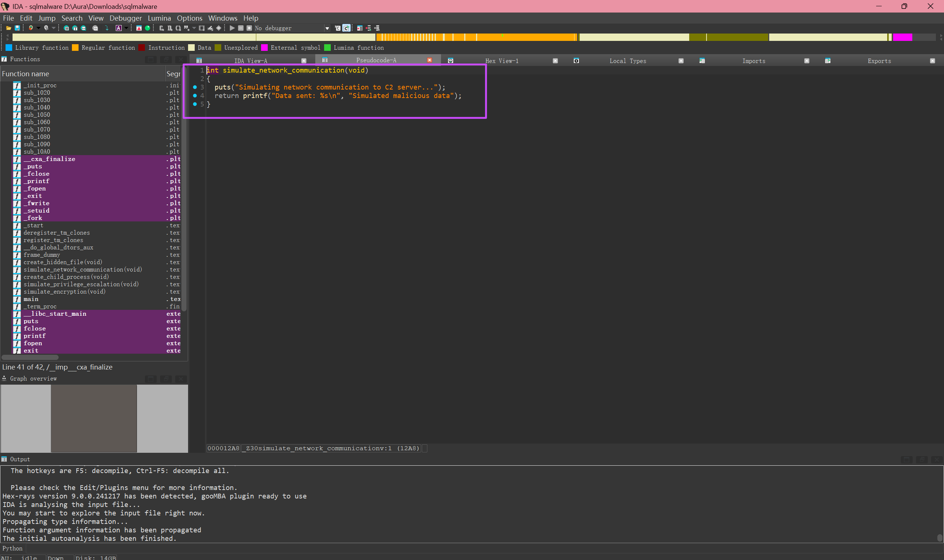Click the jump to address arrow icon
The image size is (944, 560).
(107, 28)
